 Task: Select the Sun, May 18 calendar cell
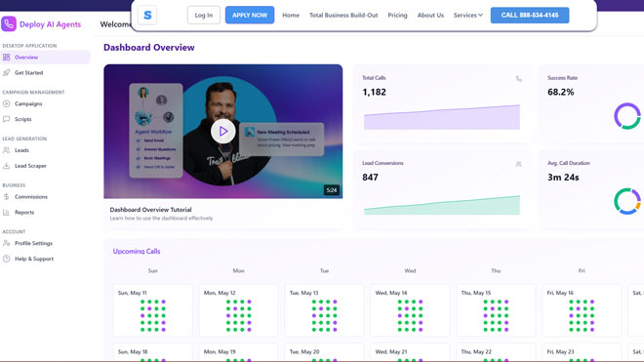[153, 353]
